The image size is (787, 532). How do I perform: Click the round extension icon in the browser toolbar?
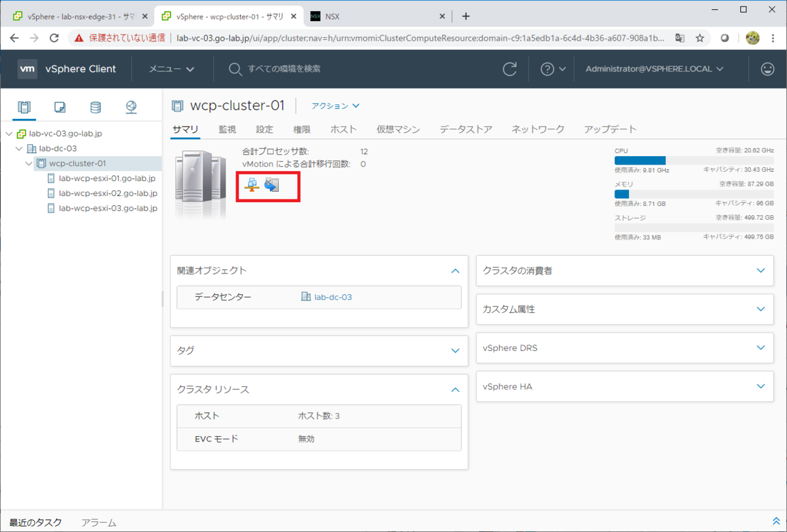[725, 38]
